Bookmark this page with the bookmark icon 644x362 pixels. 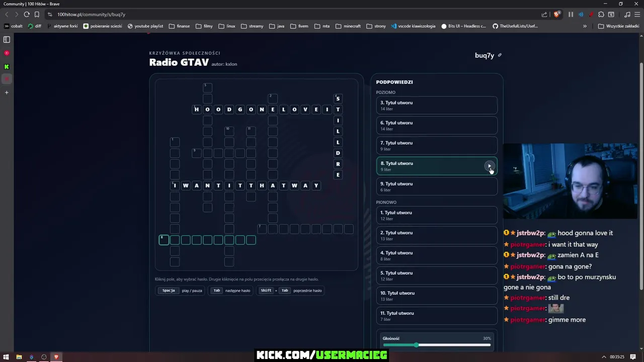point(37,15)
